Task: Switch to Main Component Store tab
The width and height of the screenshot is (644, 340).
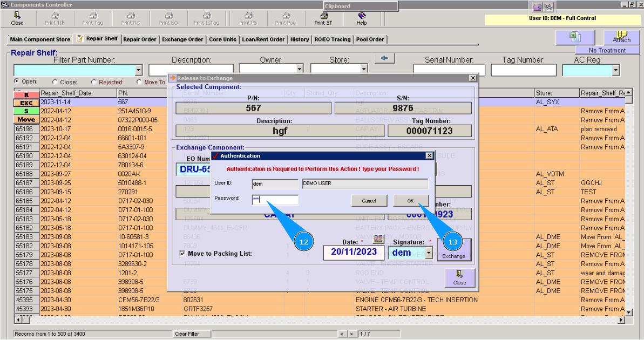Action: coord(40,39)
